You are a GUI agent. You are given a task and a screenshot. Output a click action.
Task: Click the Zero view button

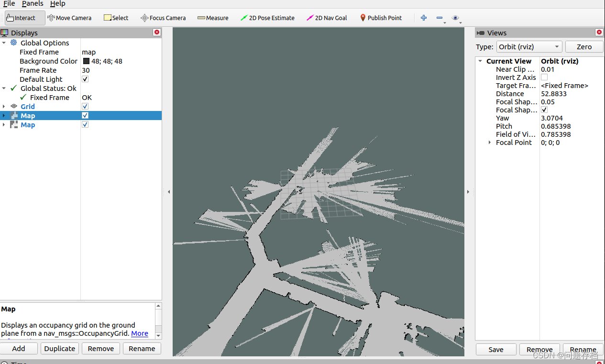coord(584,46)
